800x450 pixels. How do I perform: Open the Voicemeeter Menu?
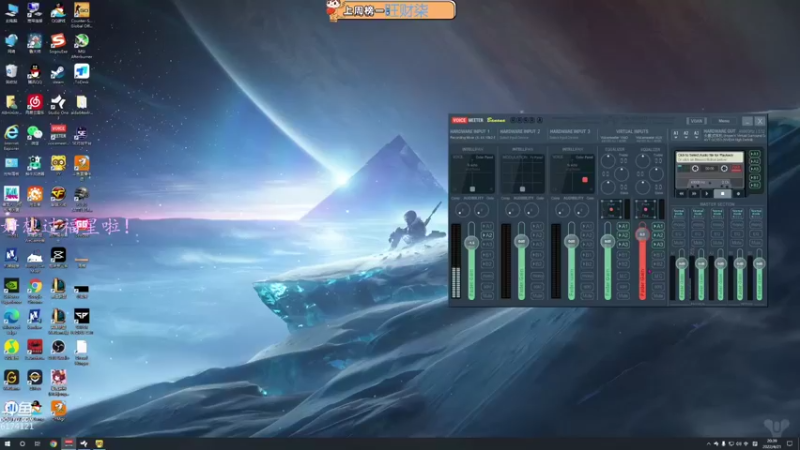coord(724,121)
